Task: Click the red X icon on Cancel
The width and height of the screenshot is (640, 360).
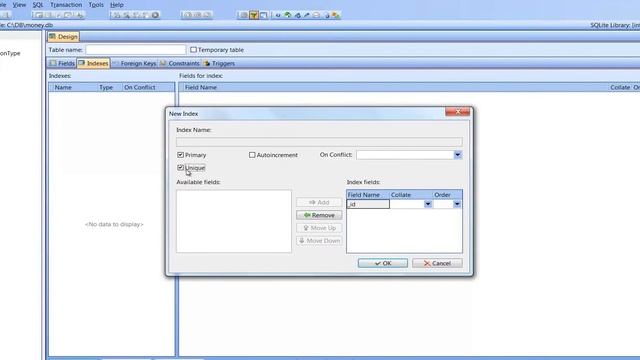Action: tap(427, 263)
